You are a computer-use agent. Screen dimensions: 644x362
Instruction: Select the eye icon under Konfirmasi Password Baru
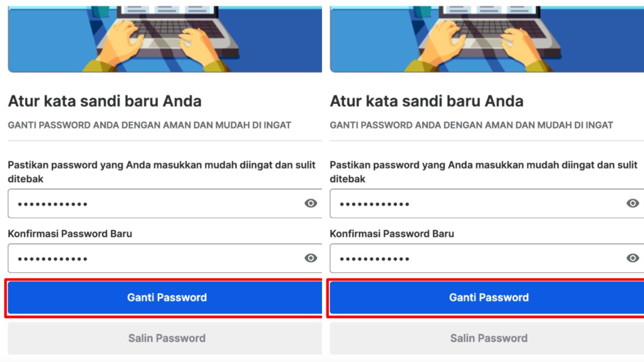point(311,258)
